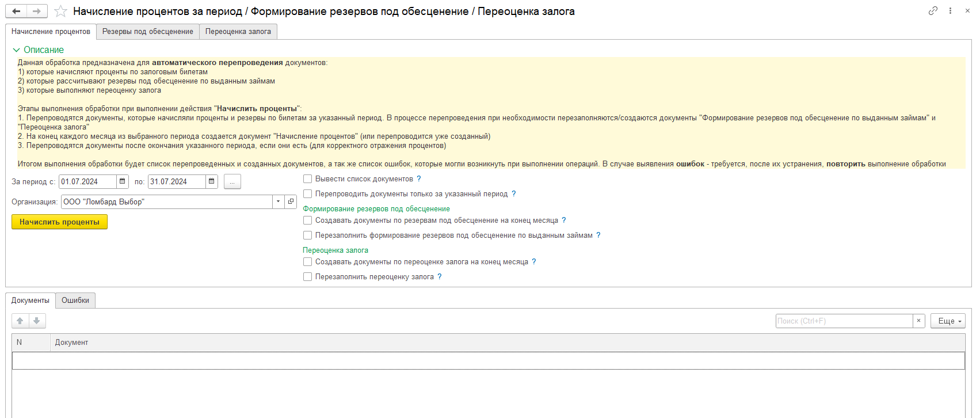
Task: Open the three-dot more menu in title bar
Action: pyautogui.click(x=950, y=11)
